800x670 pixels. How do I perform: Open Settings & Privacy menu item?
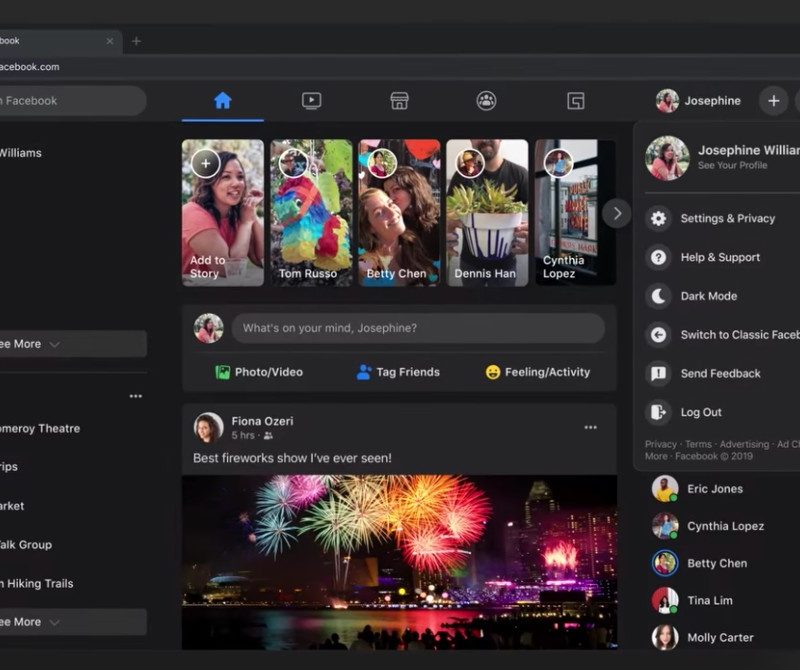point(727,218)
